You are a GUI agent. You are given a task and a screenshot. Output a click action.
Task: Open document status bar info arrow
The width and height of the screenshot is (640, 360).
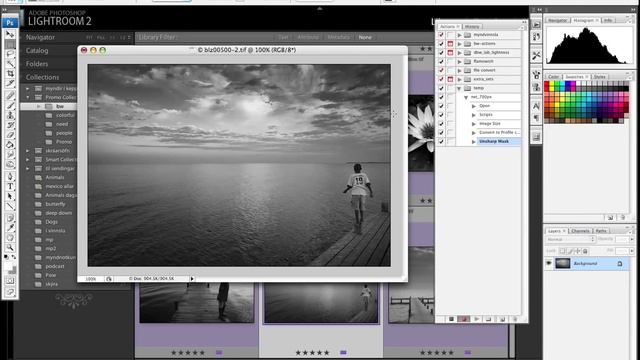pyautogui.click(x=192, y=279)
